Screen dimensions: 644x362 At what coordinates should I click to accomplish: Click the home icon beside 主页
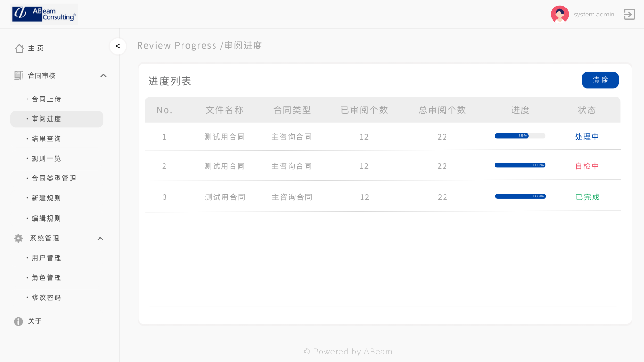click(19, 48)
